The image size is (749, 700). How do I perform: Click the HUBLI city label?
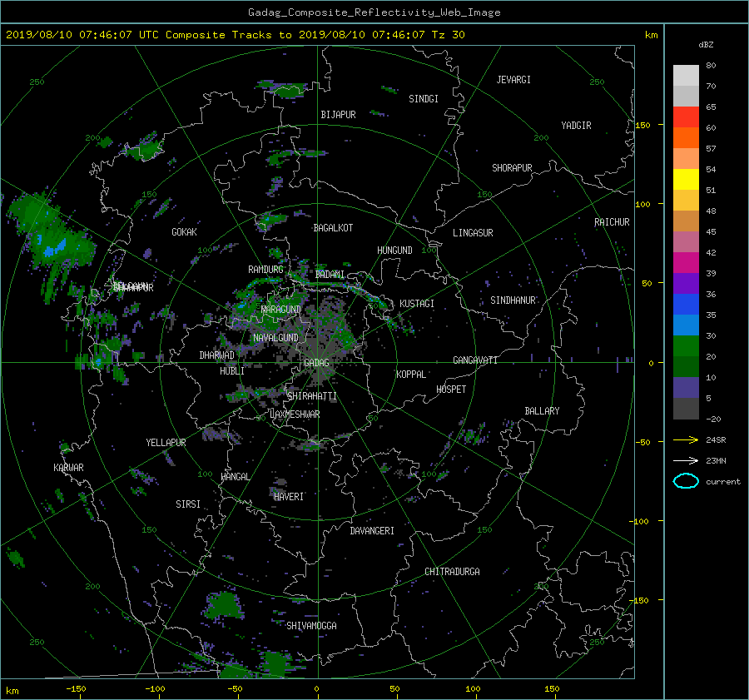tap(232, 371)
